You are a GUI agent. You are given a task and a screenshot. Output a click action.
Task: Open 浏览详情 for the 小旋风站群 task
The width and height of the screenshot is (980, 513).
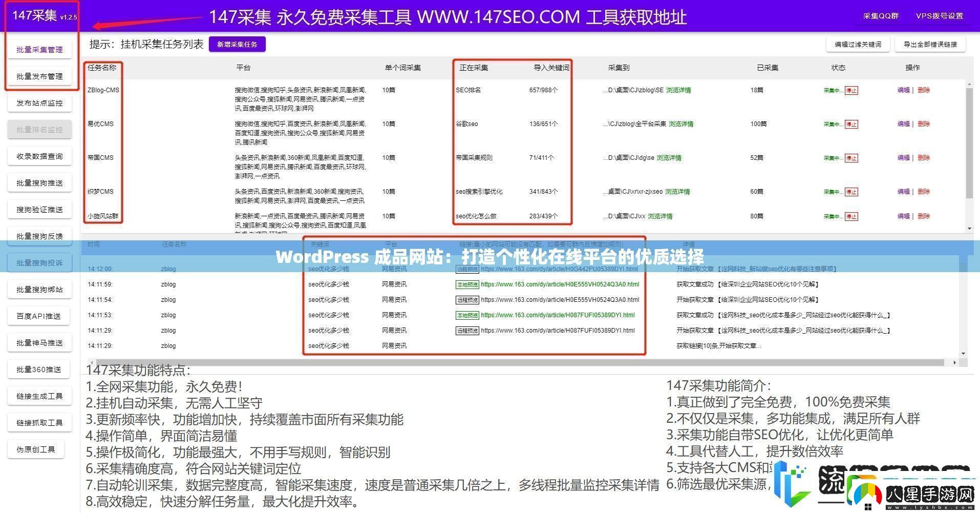pos(660,216)
